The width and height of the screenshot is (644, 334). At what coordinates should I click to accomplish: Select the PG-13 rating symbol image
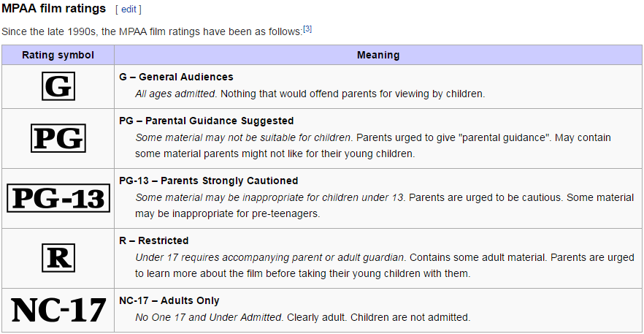point(58,198)
